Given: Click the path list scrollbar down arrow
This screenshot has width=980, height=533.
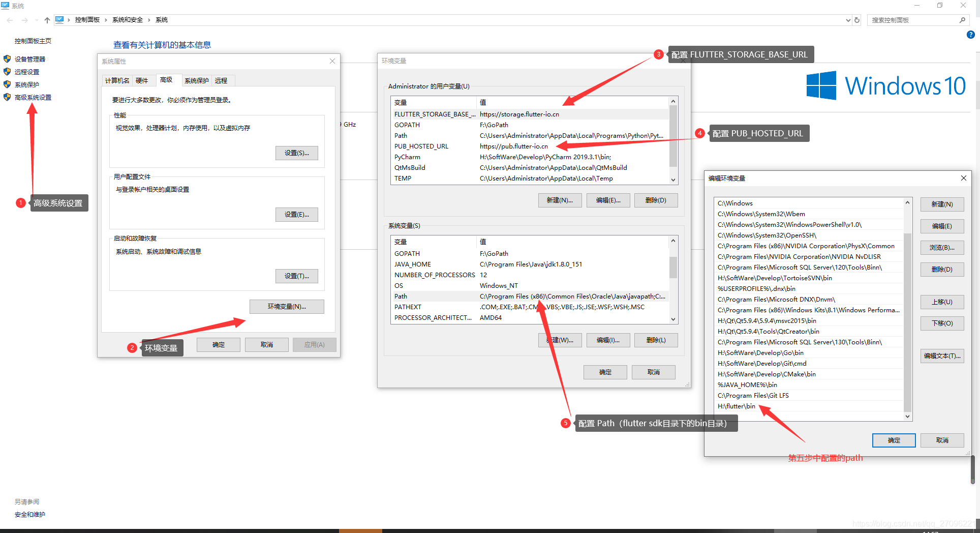Looking at the screenshot, I should point(908,416).
